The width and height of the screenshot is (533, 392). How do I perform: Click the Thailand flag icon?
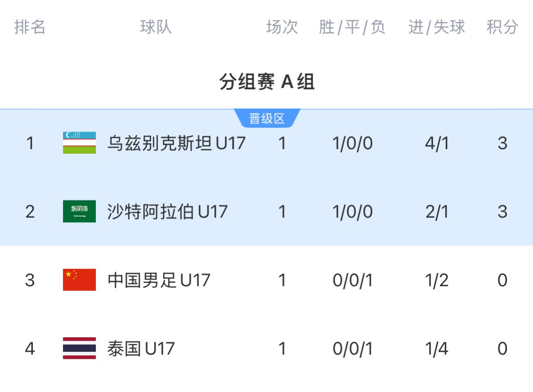[79, 349]
